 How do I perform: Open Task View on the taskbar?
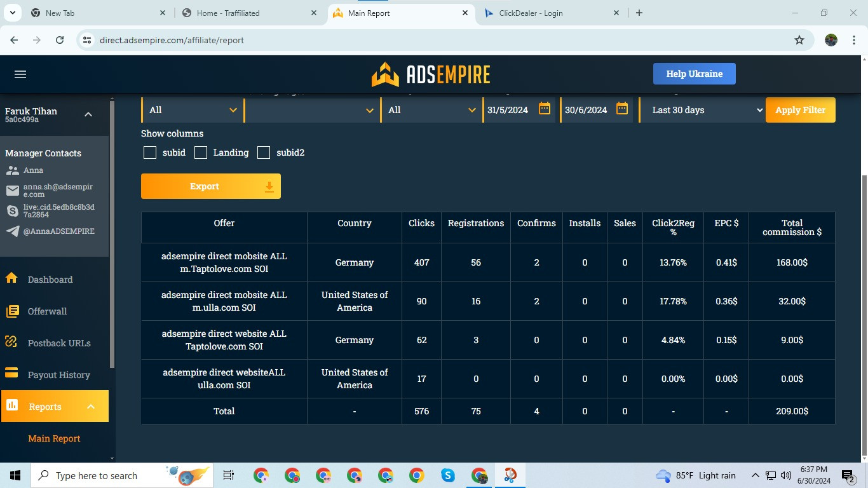point(229,475)
